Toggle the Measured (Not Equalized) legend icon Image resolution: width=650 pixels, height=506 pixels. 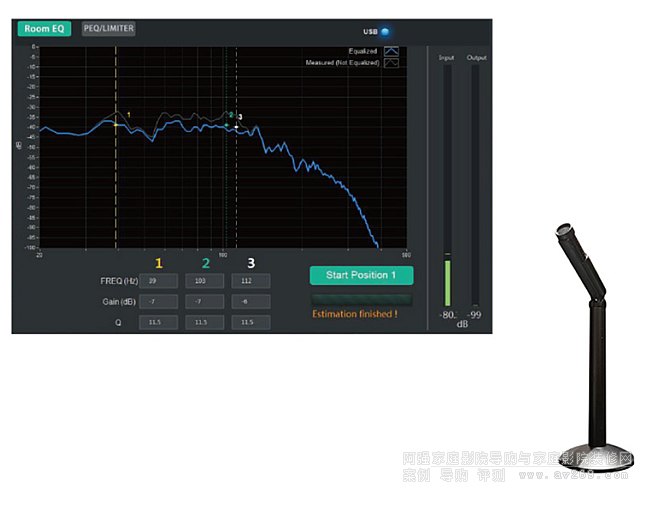391,63
